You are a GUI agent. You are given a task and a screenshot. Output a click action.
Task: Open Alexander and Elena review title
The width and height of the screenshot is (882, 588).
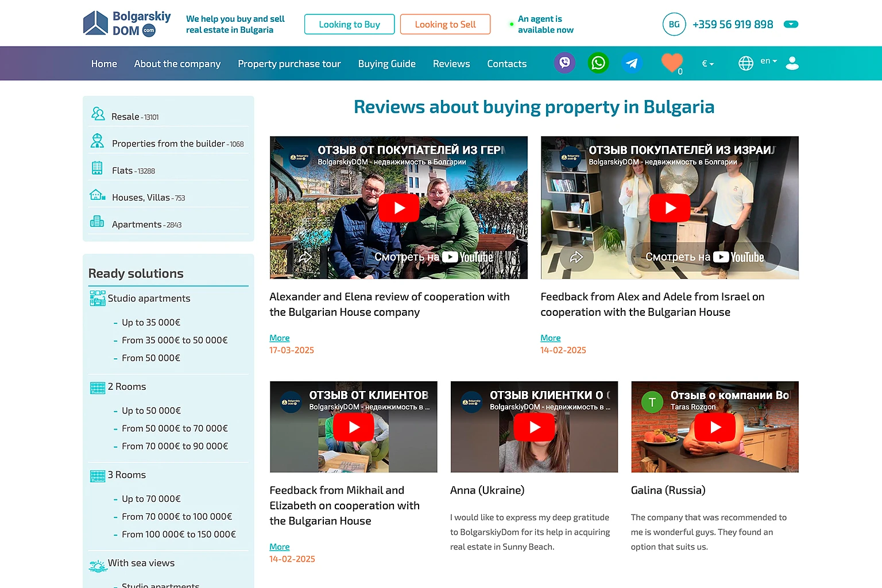[x=389, y=304]
